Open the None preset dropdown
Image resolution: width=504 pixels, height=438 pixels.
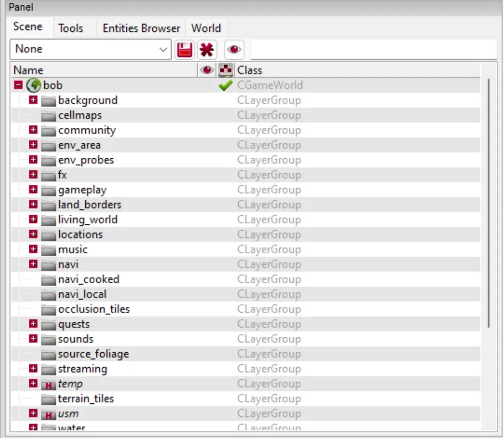[x=162, y=49]
